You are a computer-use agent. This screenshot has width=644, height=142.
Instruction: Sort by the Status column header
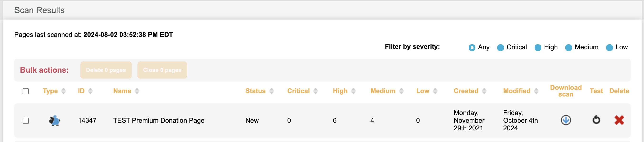255,91
